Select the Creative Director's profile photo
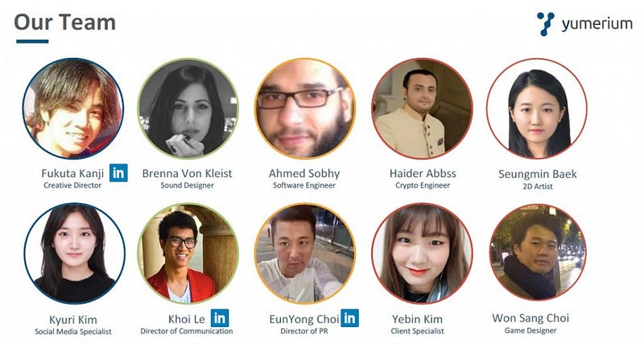The width and height of the screenshot is (644, 344). (x=73, y=109)
